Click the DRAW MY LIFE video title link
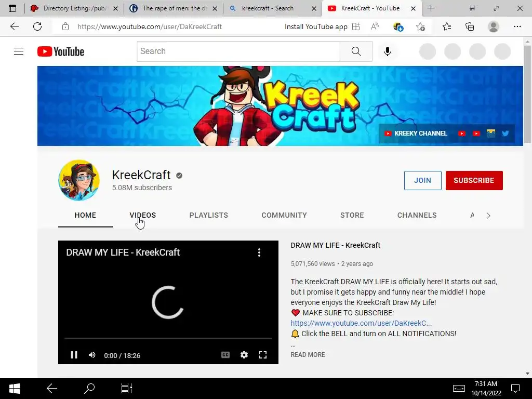This screenshot has width=532, height=399. click(335, 245)
